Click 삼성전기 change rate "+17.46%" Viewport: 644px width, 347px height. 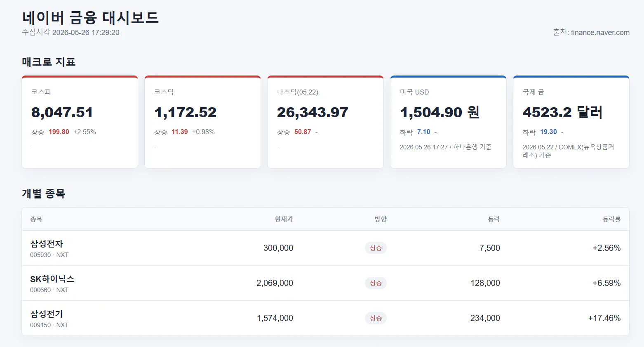[x=604, y=318]
